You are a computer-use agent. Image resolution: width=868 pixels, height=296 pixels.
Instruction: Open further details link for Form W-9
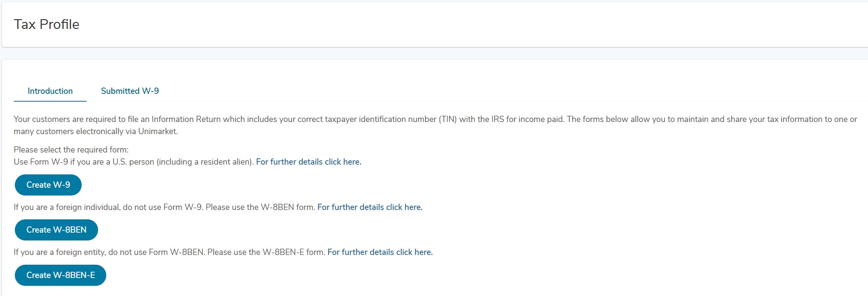coord(309,162)
